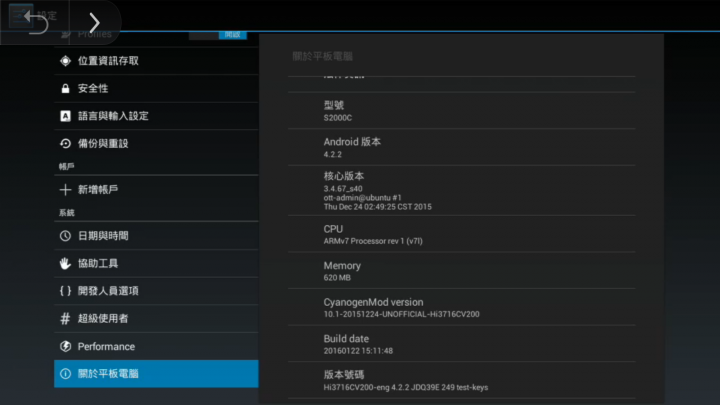This screenshot has height=405, width=720.
Task: Click the Memory 620 MB row
Action: (x=461, y=271)
